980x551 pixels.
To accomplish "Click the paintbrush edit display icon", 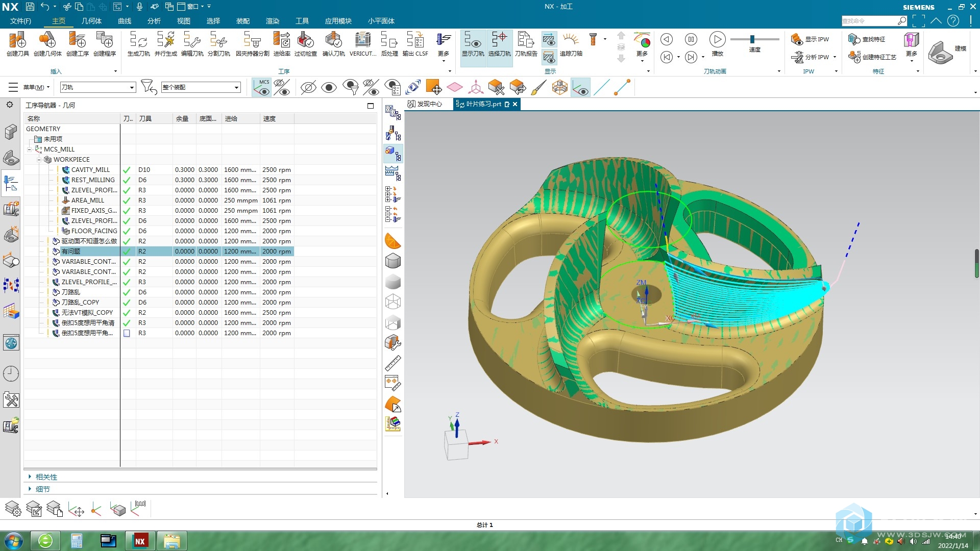I will point(538,87).
